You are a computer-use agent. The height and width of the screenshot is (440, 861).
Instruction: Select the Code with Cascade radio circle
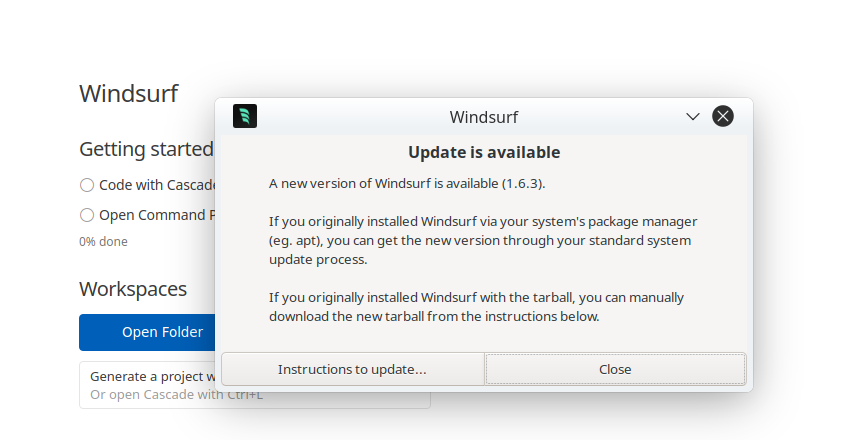(87, 185)
